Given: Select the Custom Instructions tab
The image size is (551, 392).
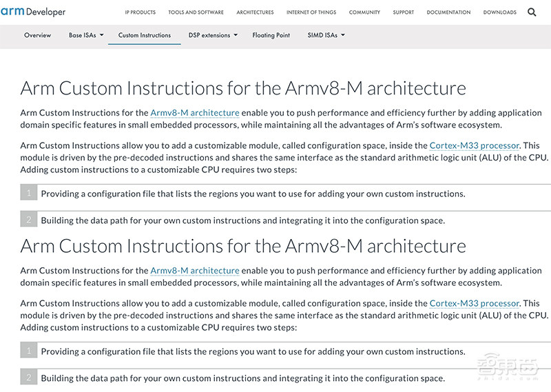Looking at the screenshot, I should [x=145, y=35].
